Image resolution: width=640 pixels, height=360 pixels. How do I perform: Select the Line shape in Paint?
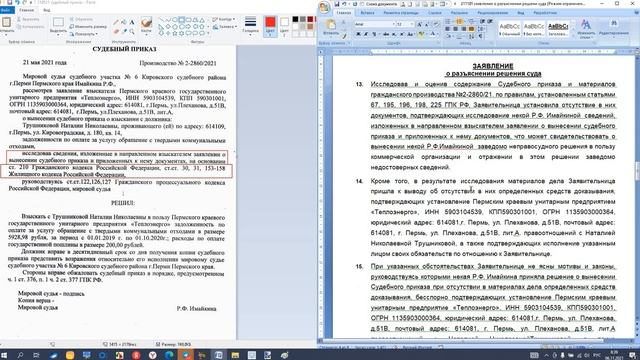click(162, 20)
